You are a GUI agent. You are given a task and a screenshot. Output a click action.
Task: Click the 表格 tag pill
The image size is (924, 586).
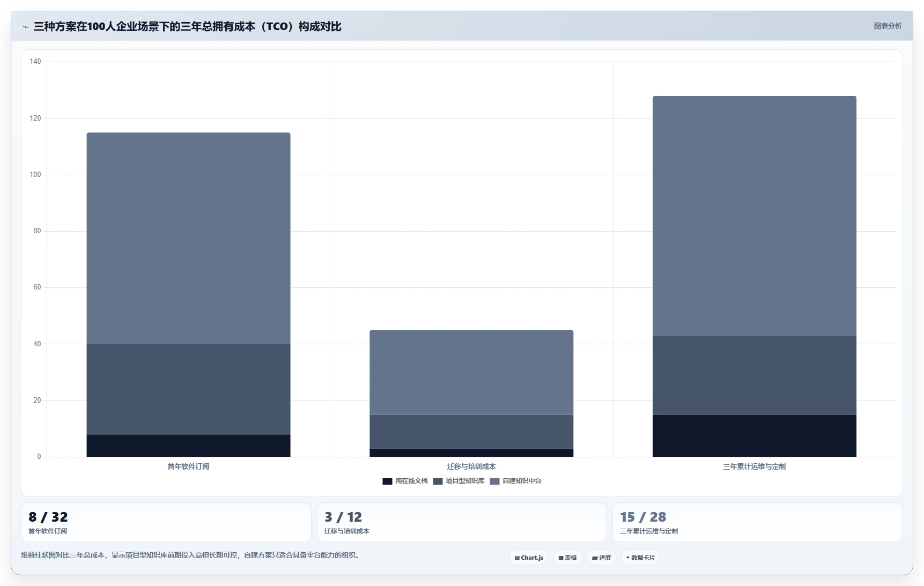pos(567,558)
